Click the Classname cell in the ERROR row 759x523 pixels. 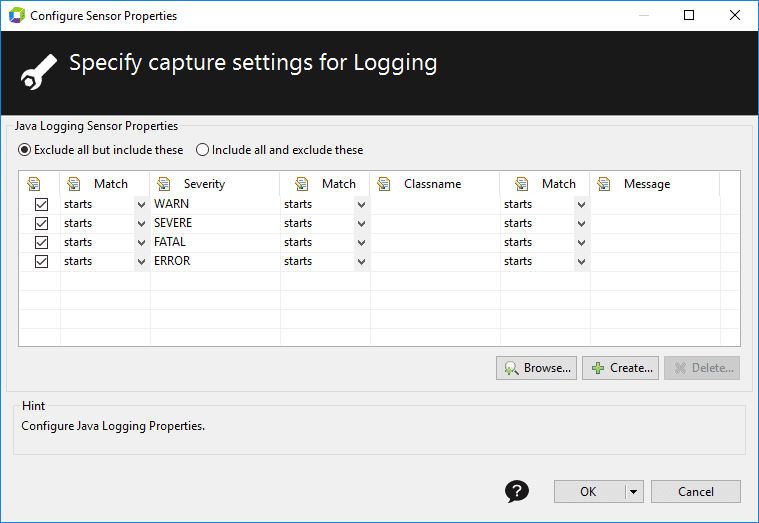pyautogui.click(x=435, y=261)
